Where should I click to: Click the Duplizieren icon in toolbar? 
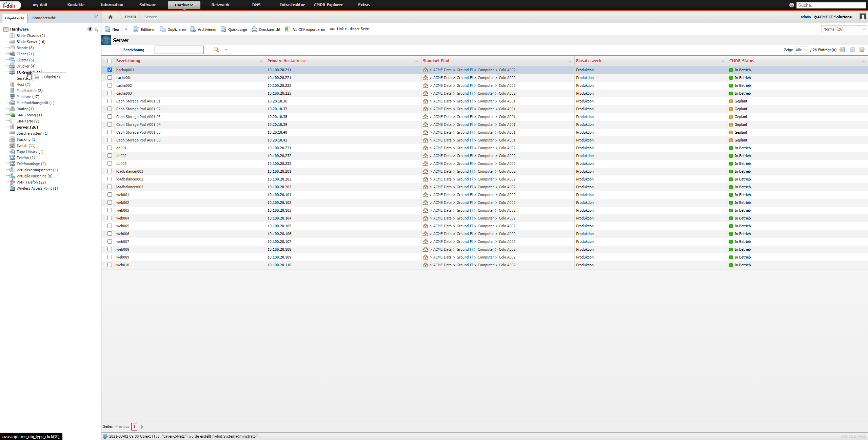coord(163,30)
